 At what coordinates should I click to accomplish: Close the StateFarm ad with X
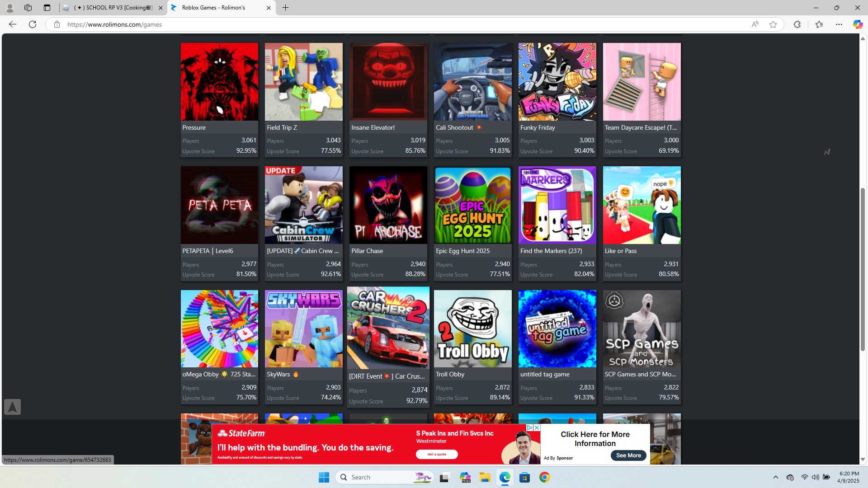tap(537, 427)
